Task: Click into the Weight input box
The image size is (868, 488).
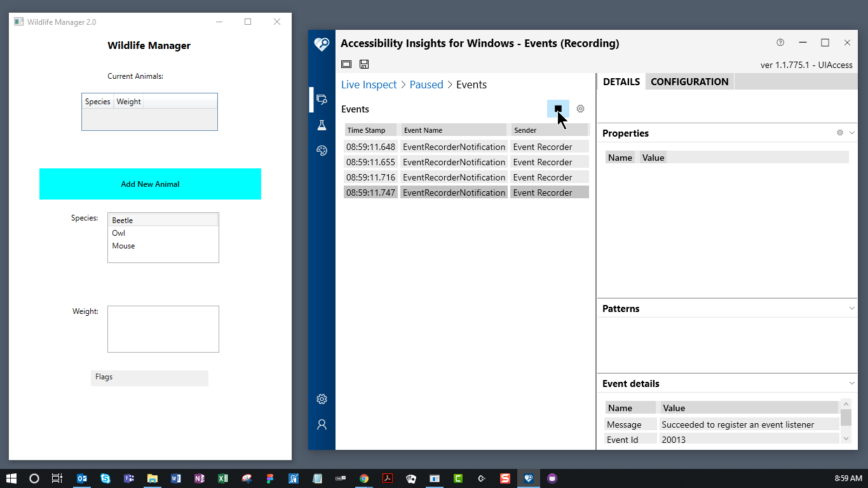Action: tap(163, 329)
